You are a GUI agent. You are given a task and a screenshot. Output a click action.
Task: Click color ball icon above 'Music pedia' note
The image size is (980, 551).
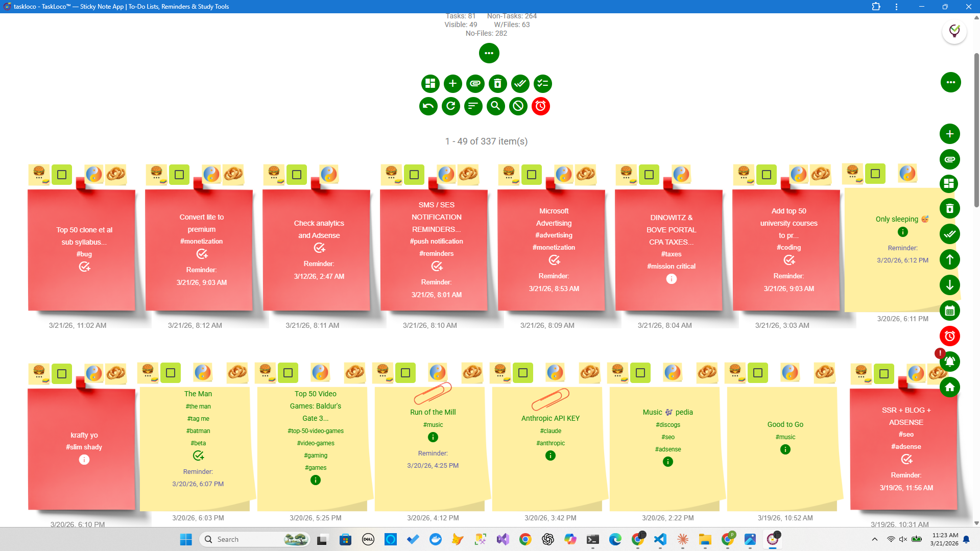[672, 373]
